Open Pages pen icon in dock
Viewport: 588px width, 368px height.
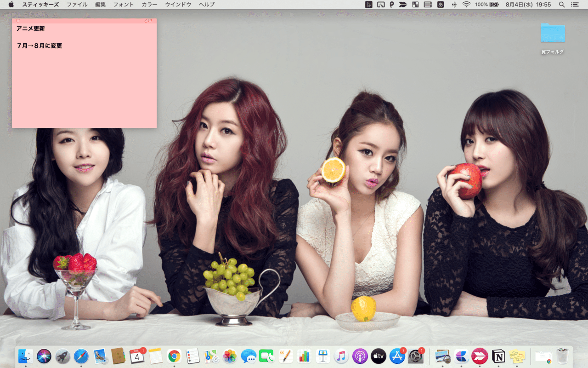[286, 356]
